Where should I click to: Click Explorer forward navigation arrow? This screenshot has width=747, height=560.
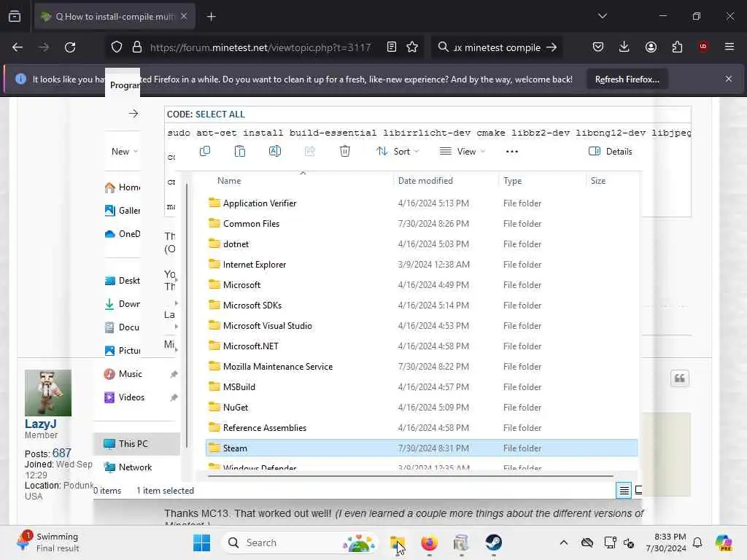133,113
